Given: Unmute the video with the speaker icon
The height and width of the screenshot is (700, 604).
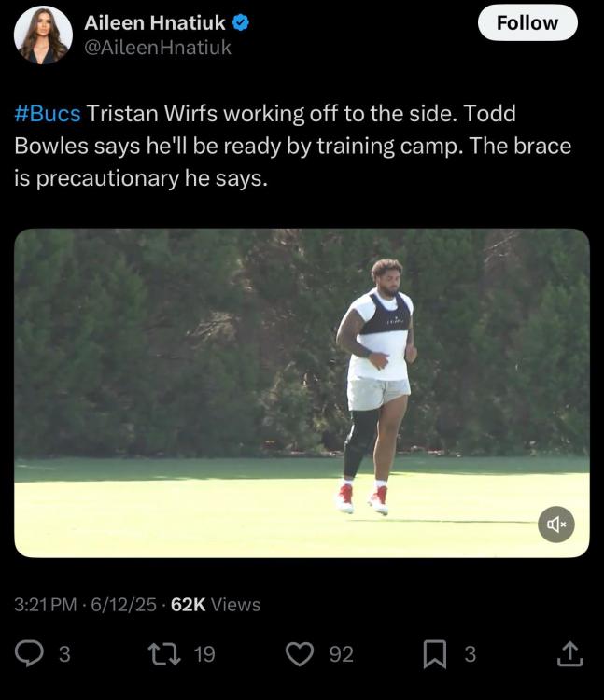Looking at the screenshot, I should [556, 525].
